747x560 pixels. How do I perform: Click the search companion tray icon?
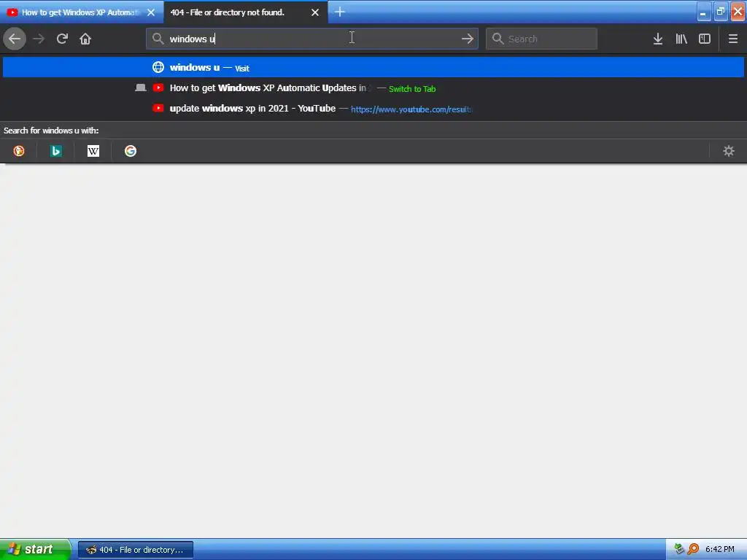(x=693, y=549)
